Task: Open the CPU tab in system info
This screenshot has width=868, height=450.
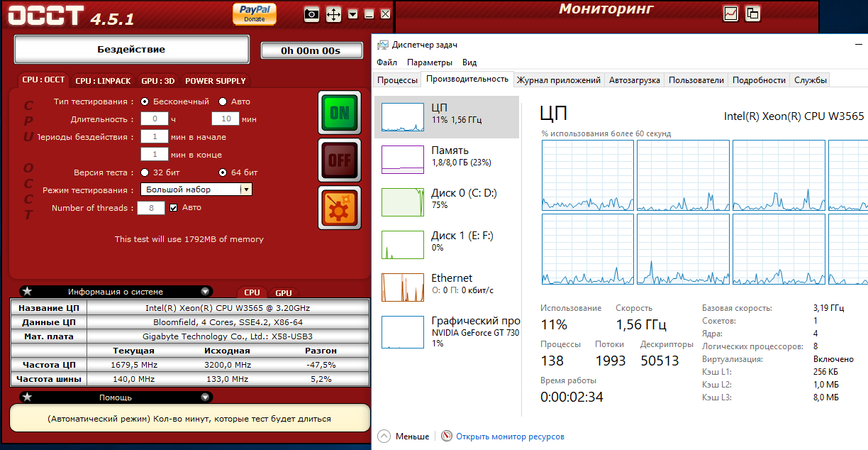Action: (252, 292)
